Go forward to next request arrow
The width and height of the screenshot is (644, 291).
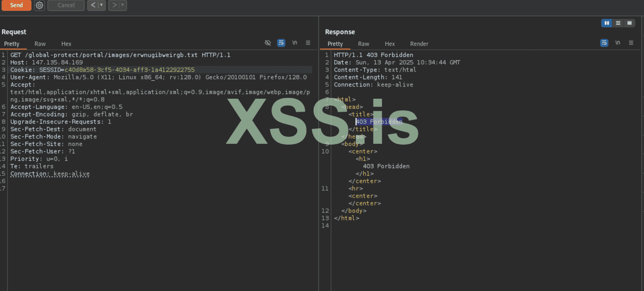(114, 5)
